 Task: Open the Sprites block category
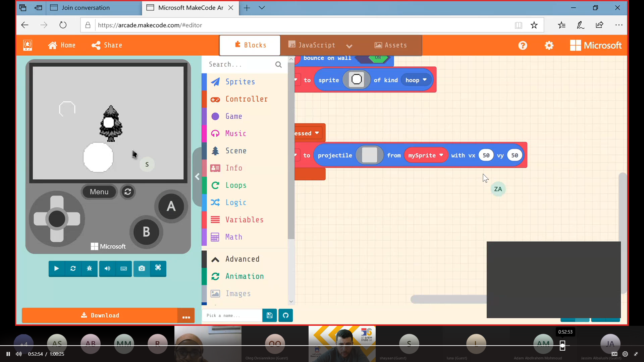[245, 82]
